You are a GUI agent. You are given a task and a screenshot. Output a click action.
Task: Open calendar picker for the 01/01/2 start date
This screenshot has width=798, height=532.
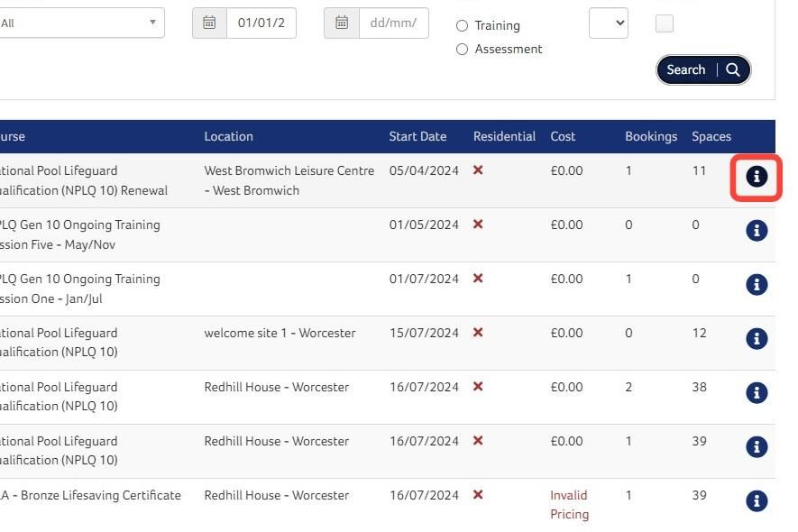(x=209, y=23)
